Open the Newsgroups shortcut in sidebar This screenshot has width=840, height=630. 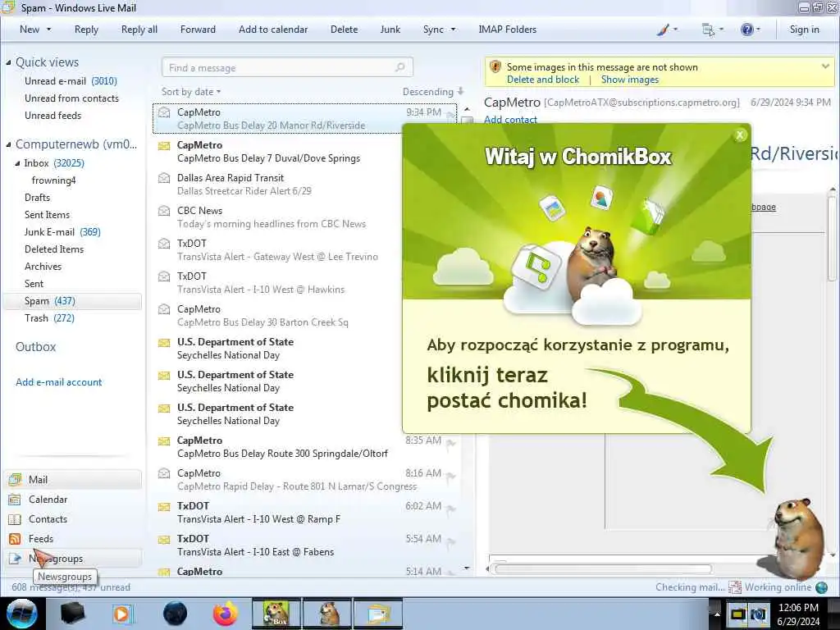(73, 558)
